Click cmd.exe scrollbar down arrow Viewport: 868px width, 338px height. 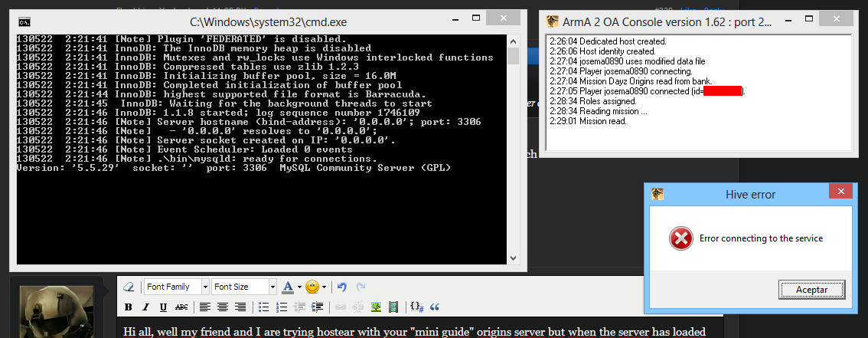click(x=513, y=258)
